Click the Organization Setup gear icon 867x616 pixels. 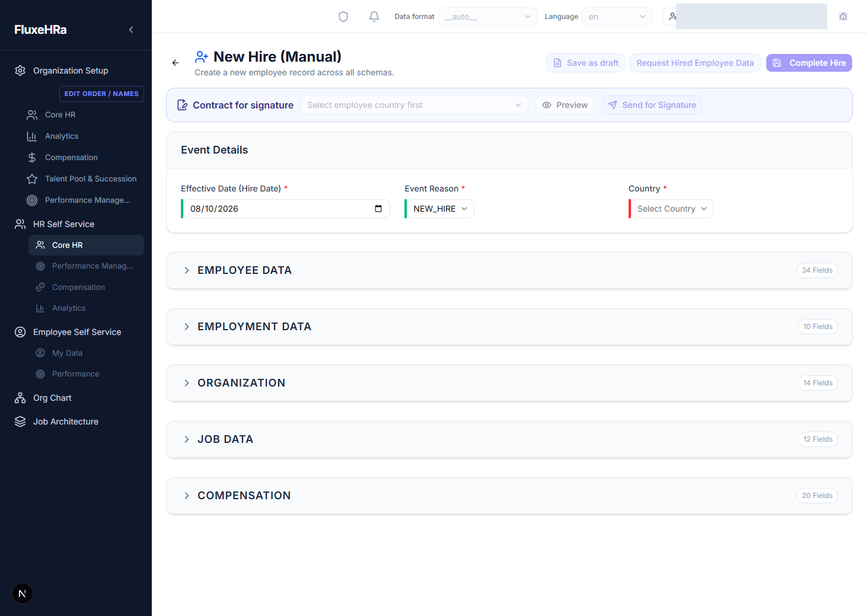tap(20, 71)
